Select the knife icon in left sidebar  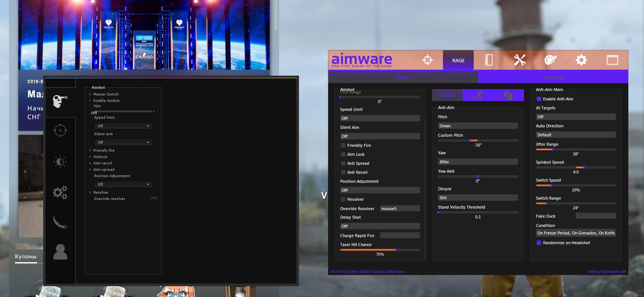[x=60, y=222]
